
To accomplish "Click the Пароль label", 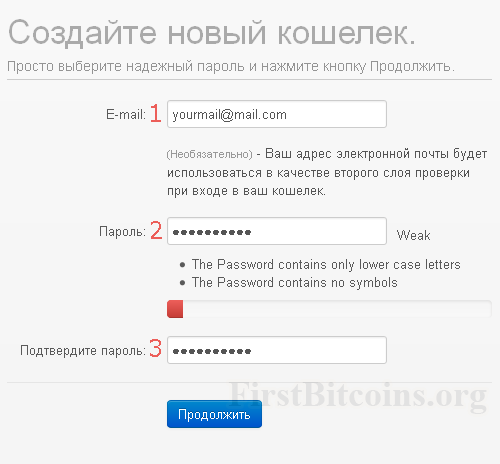I will pyautogui.click(x=122, y=231).
